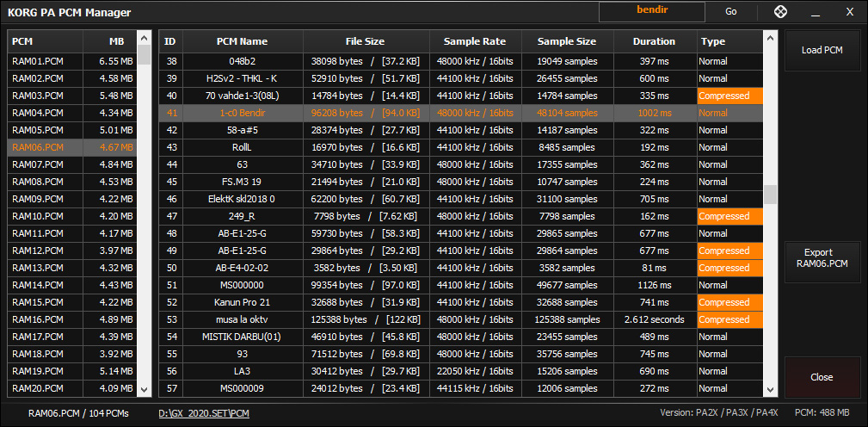868x427 pixels.
Task: Select RAM01.PCM in the file list
Action: pyautogui.click(x=72, y=61)
